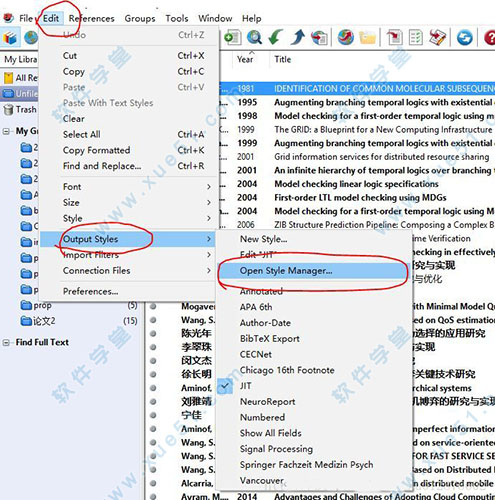Open the Help menu

252,18
